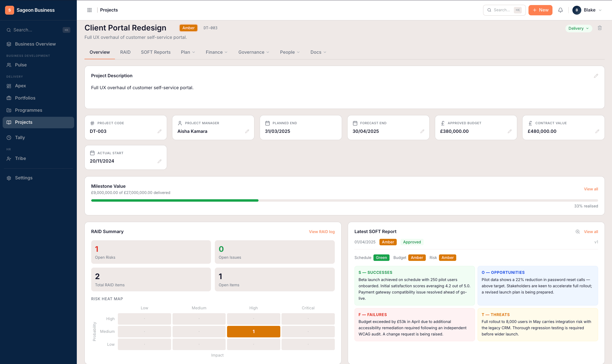Screen dimensions: 612x364
Task: Expand the Docs tab dropdown
Action: click(x=318, y=52)
